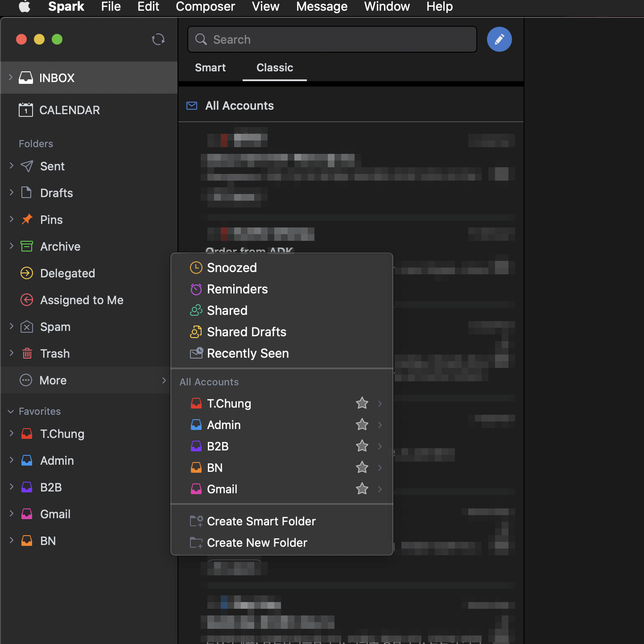Click the Snoozed clock icon
This screenshot has width=644, height=644.
196,268
